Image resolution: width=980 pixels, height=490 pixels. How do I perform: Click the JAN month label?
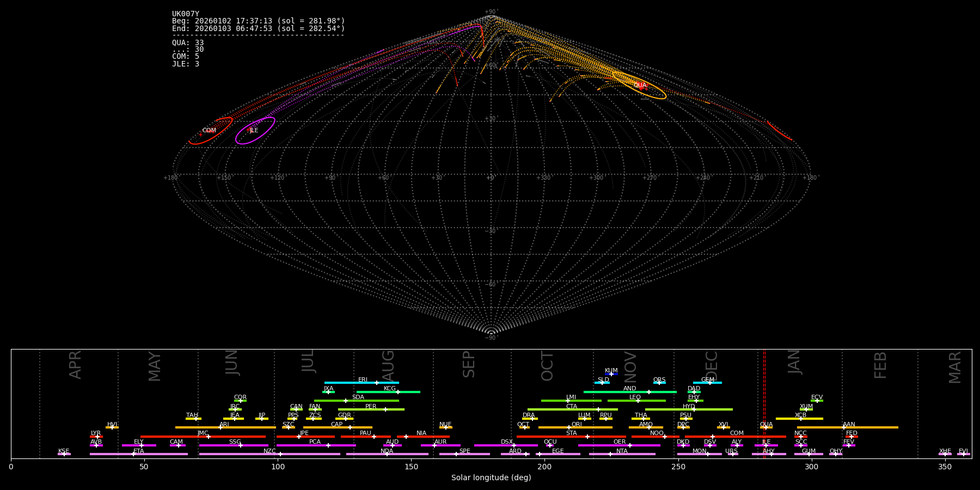point(794,362)
